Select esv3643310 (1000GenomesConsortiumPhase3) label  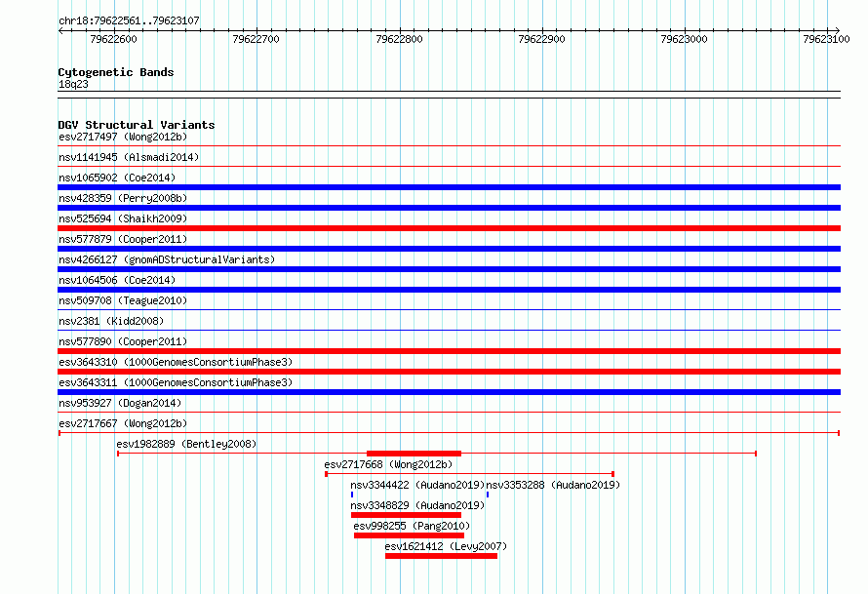tap(176, 362)
